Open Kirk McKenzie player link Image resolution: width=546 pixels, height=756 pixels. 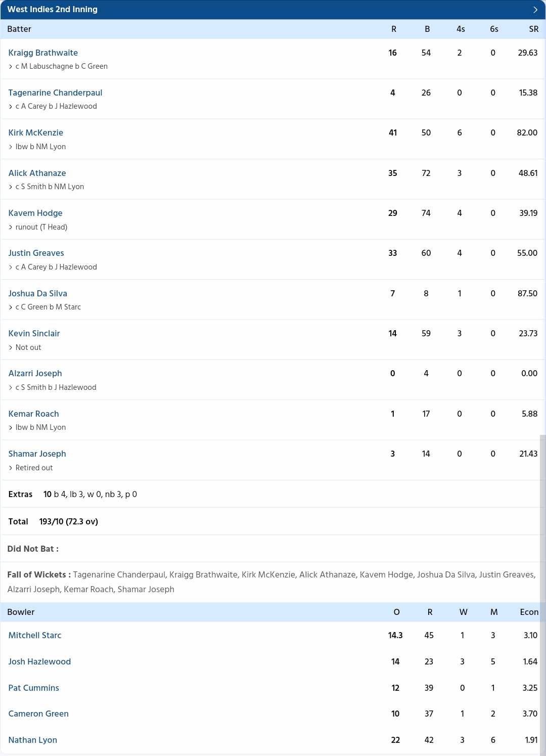tap(36, 132)
